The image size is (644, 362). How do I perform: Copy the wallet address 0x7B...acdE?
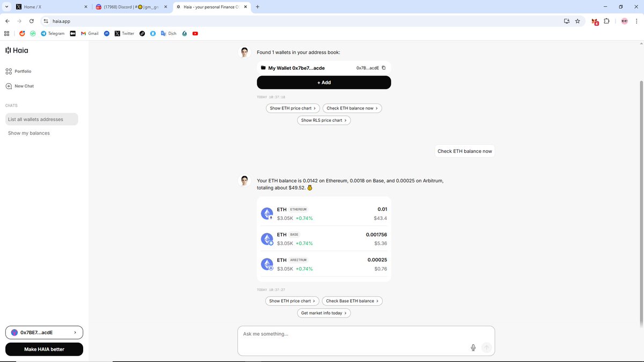click(x=384, y=68)
